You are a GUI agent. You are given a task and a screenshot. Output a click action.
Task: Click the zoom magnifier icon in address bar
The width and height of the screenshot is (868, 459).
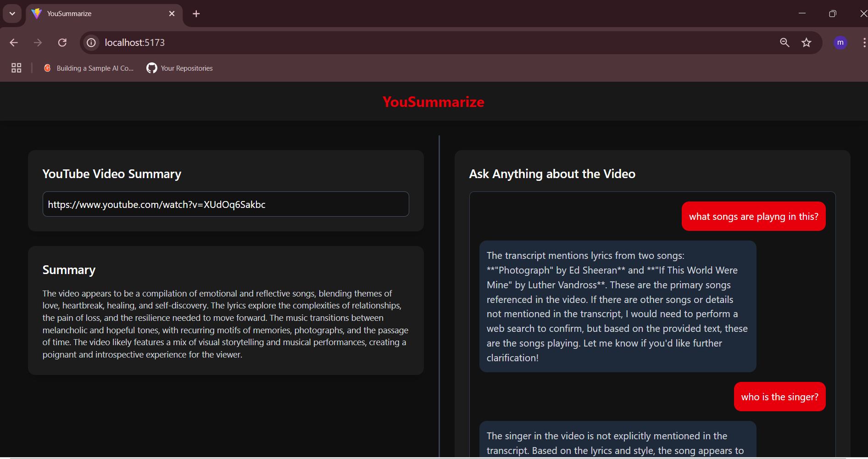[x=785, y=43]
